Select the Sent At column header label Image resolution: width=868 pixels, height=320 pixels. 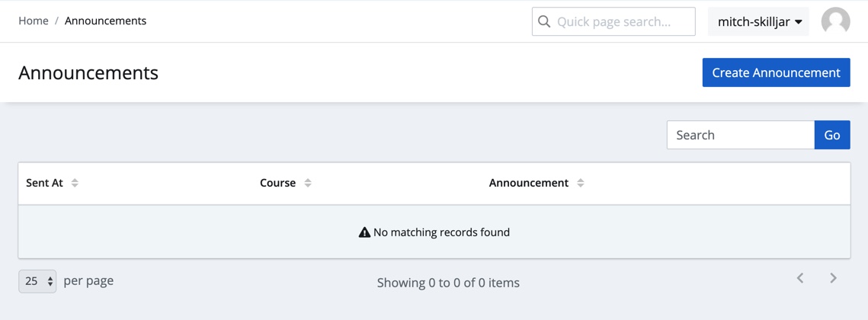point(44,183)
